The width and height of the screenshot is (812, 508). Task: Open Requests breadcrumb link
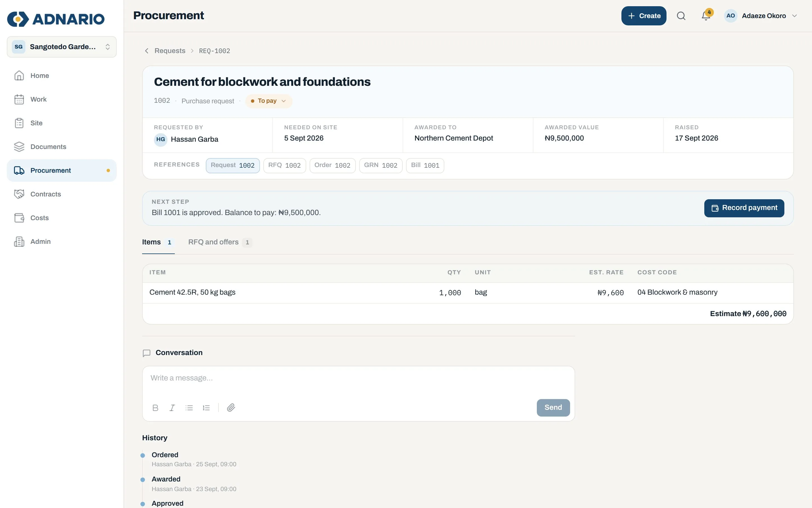(x=170, y=51)
